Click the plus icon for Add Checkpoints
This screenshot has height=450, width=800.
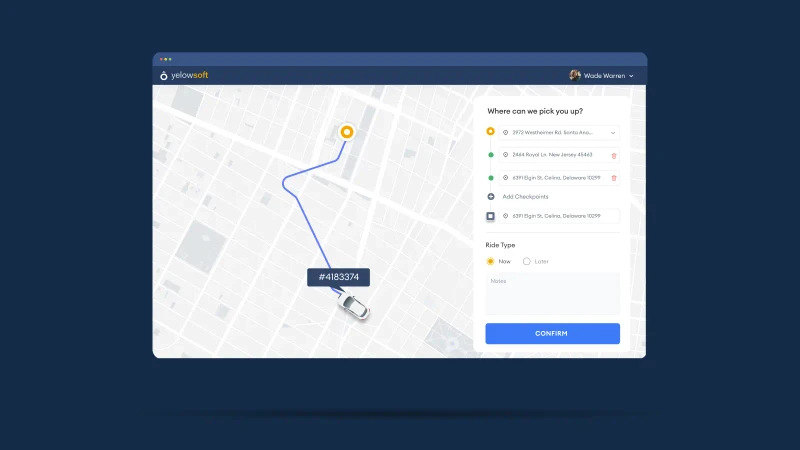coord(490,197)
